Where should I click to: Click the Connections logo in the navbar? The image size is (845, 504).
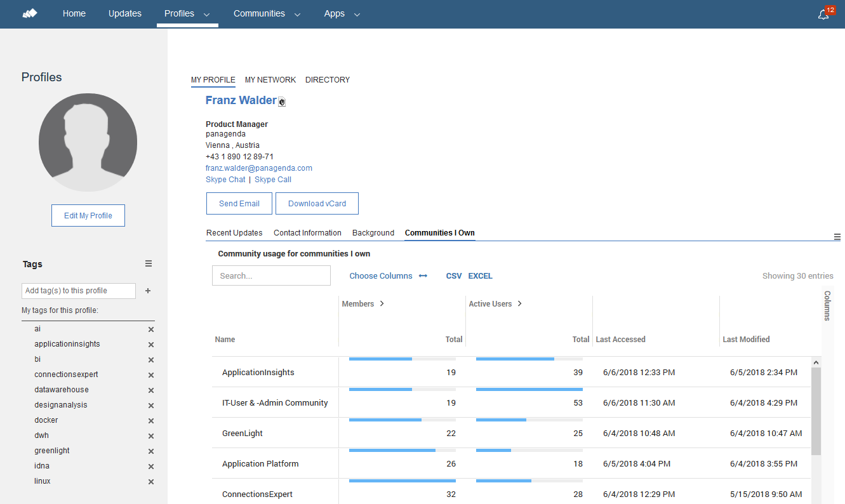30,13
